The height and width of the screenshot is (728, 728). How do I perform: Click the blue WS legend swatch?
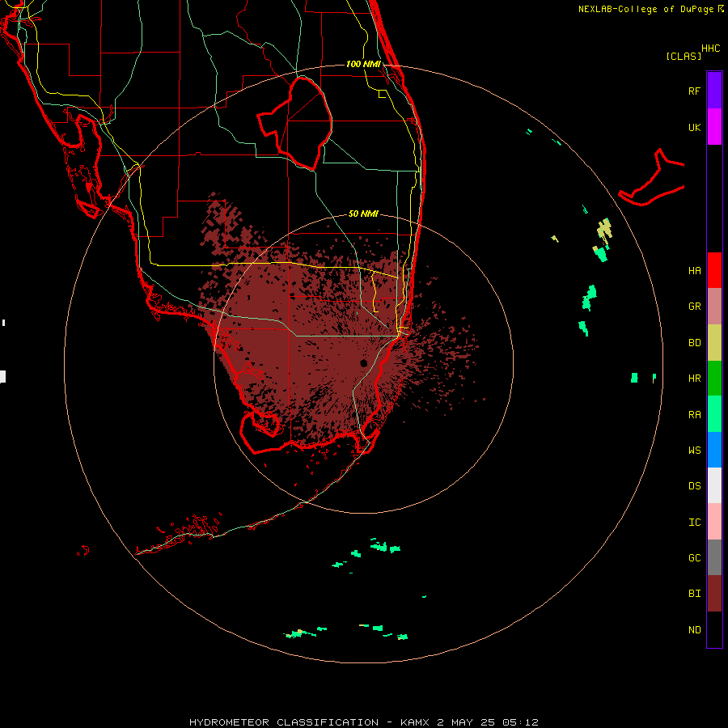(714, 450)
